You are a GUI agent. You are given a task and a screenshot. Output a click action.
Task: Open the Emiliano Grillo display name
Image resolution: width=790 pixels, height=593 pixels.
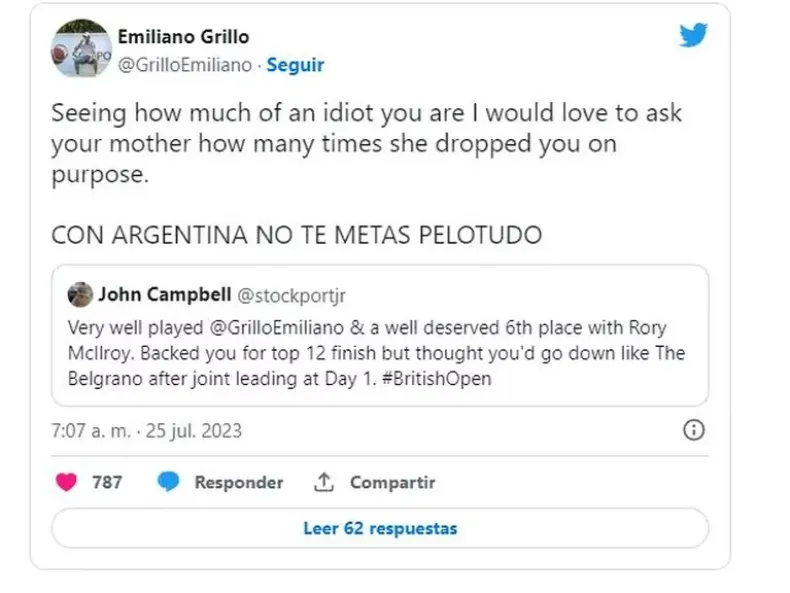point(184,37)
